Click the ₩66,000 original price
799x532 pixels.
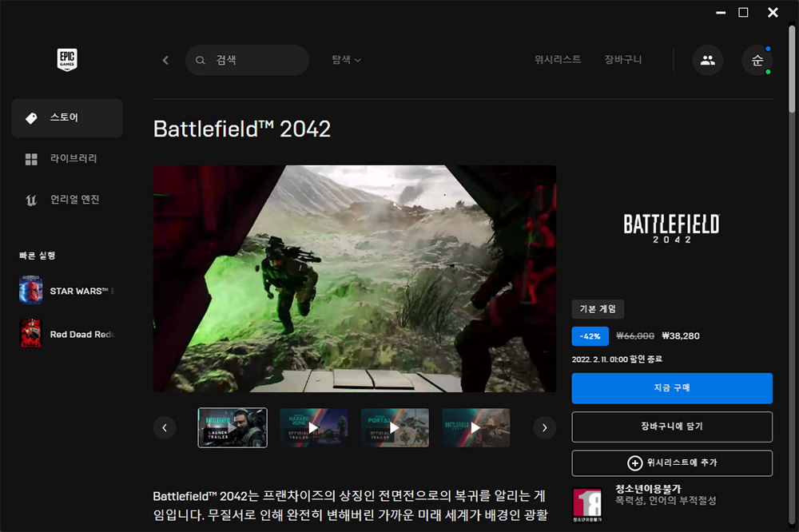[635, 335]
